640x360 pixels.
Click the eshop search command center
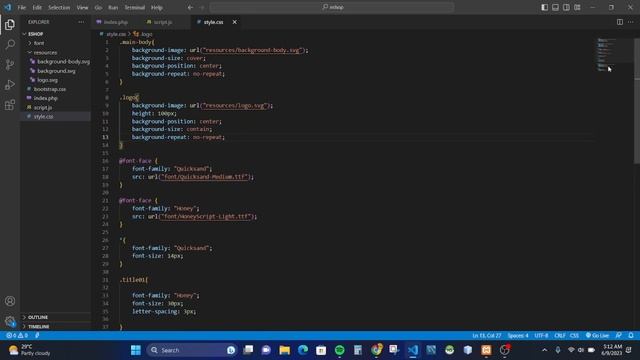(332, 7)
